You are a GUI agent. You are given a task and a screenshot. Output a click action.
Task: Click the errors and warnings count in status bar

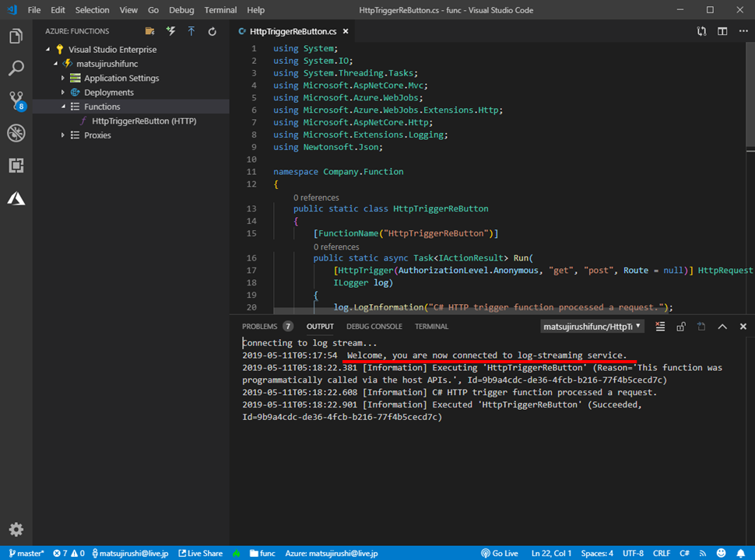coord(68,553)
